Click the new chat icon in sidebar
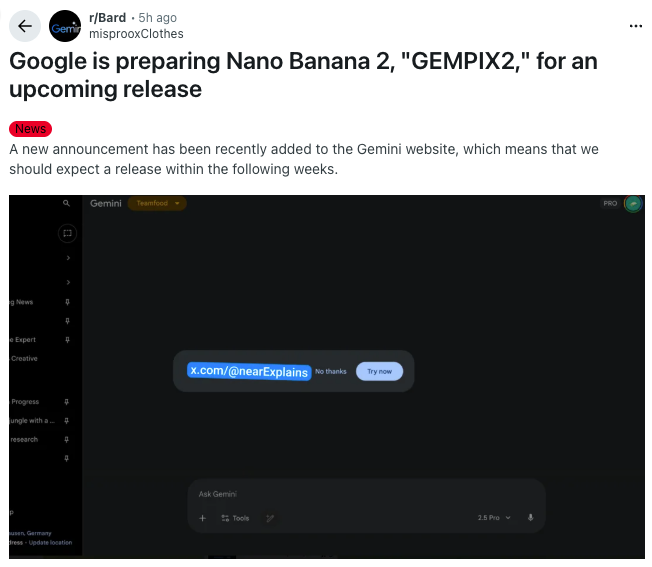The width and height of the screenshot is (652, 567). (67, 233)
